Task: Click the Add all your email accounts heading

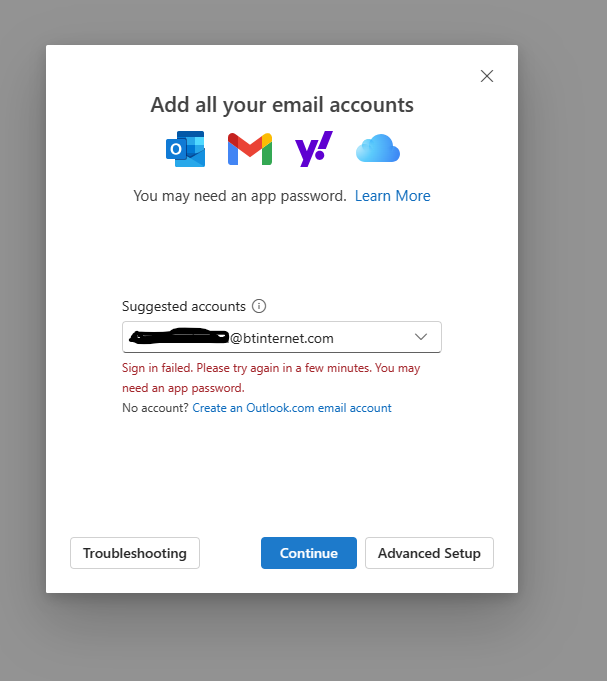Action: tap(282, 105)
